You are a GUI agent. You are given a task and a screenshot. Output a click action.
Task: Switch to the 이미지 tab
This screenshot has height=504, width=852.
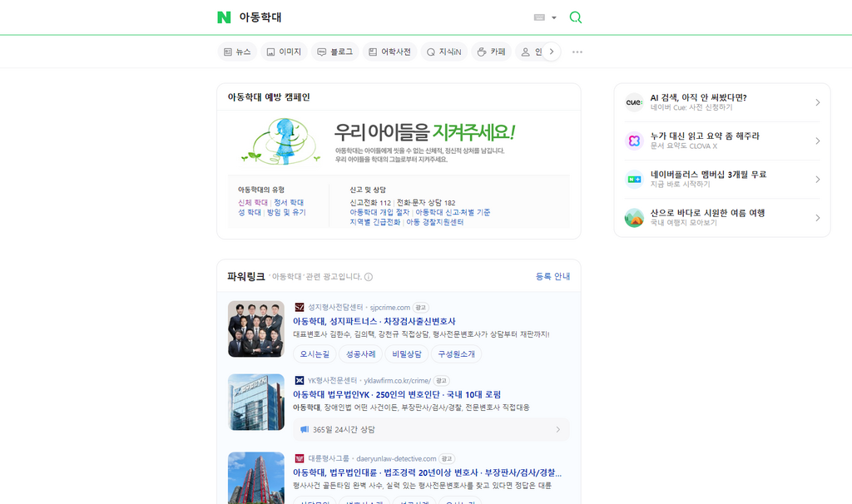tap(284, 52)
